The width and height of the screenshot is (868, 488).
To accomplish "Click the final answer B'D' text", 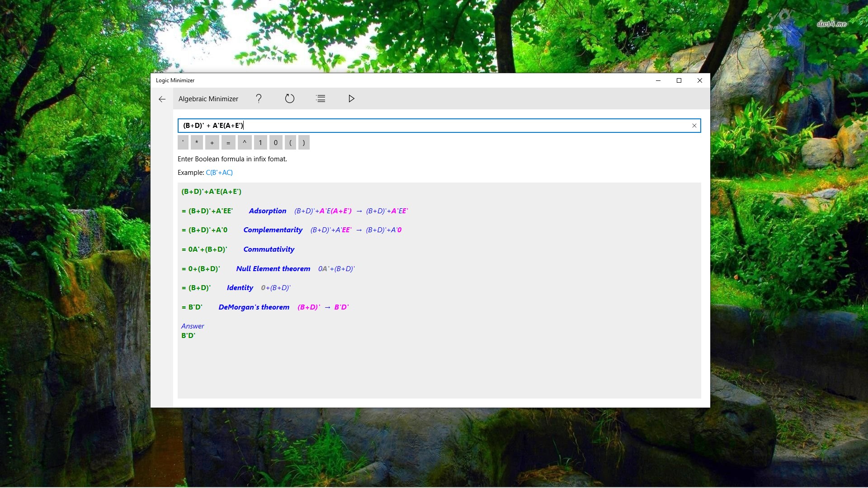I will pyautogui.click(x=188, y=336).
